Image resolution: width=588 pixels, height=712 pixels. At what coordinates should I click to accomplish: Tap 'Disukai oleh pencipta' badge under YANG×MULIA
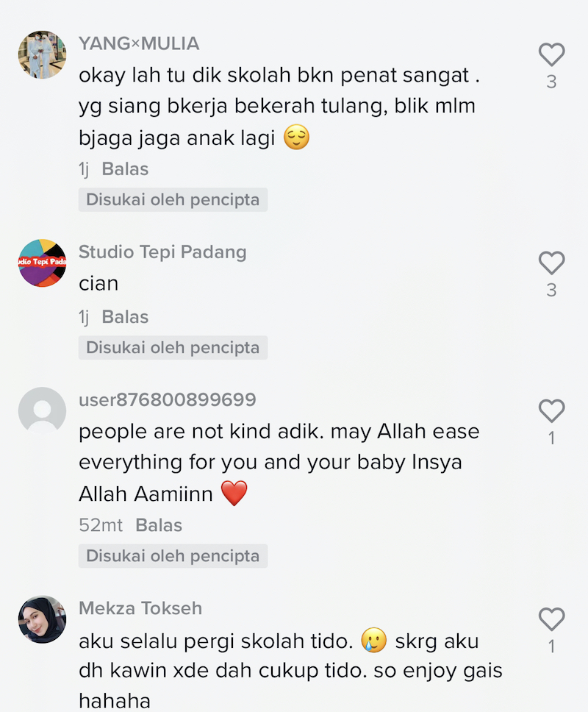coord(173,200)
